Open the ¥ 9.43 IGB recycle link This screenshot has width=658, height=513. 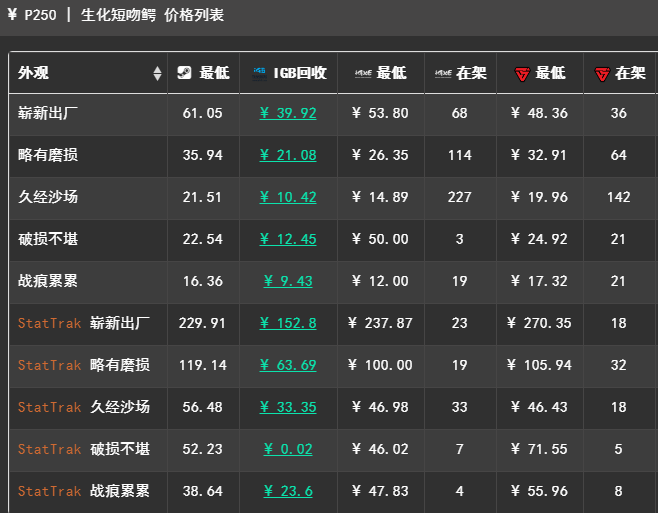[288, 281]
